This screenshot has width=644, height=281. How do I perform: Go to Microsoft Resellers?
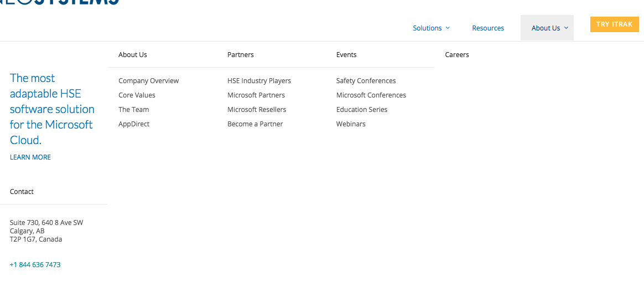(257, 109)
